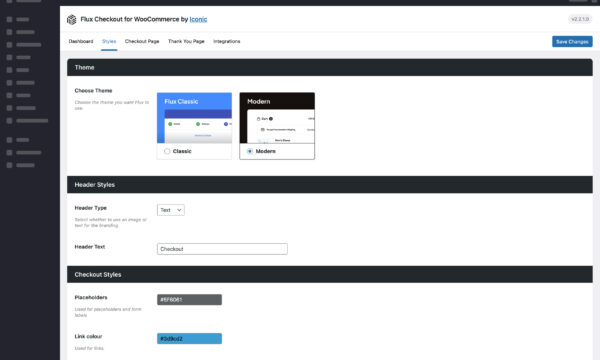Open the Iconic link in header
Screen dimensions: 600x360
198,19
